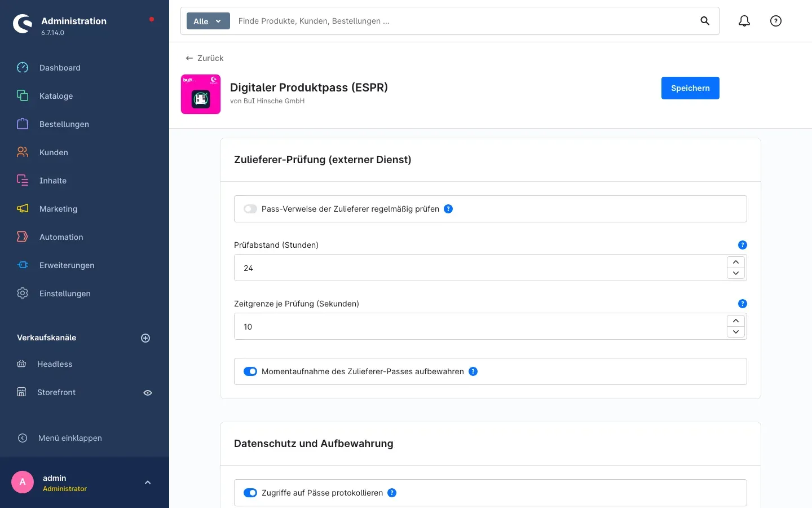This screenshot has width=812, height=508.
Task: Click the Automation sidebar icon
Action: pyautogui.click(x=23, y=237)
